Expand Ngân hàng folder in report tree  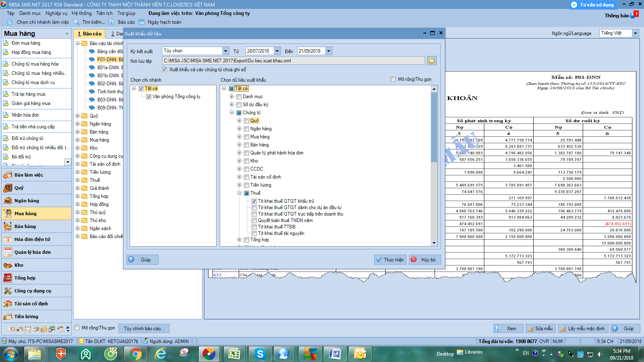78,124
